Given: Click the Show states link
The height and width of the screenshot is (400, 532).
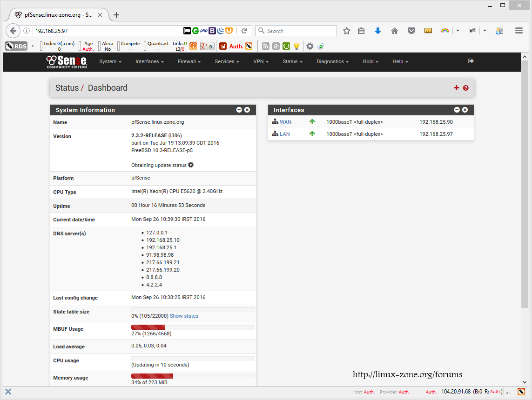Looking at the screenshot, I should pyautogui.click(x=184, y=316).
